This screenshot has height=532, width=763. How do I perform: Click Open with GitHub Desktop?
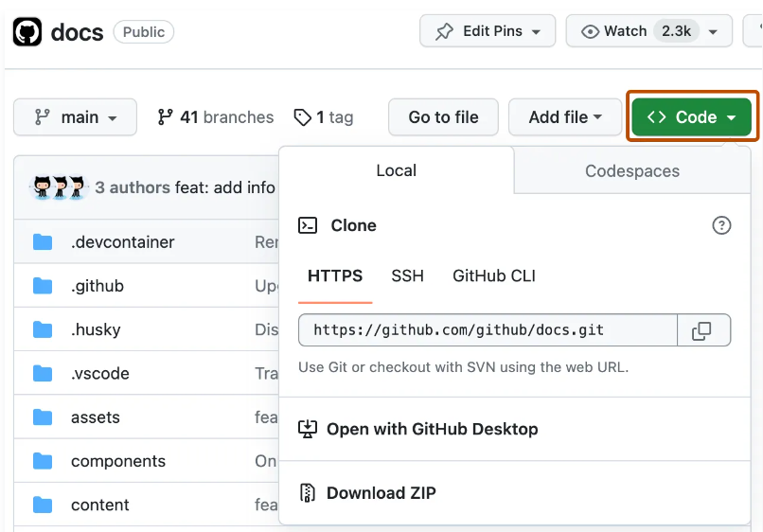(x=515, y=429)
